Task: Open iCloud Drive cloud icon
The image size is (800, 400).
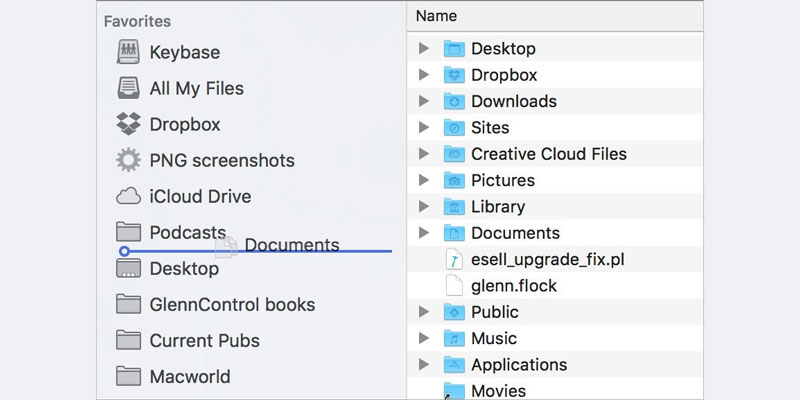Action: tap(128, 196)
